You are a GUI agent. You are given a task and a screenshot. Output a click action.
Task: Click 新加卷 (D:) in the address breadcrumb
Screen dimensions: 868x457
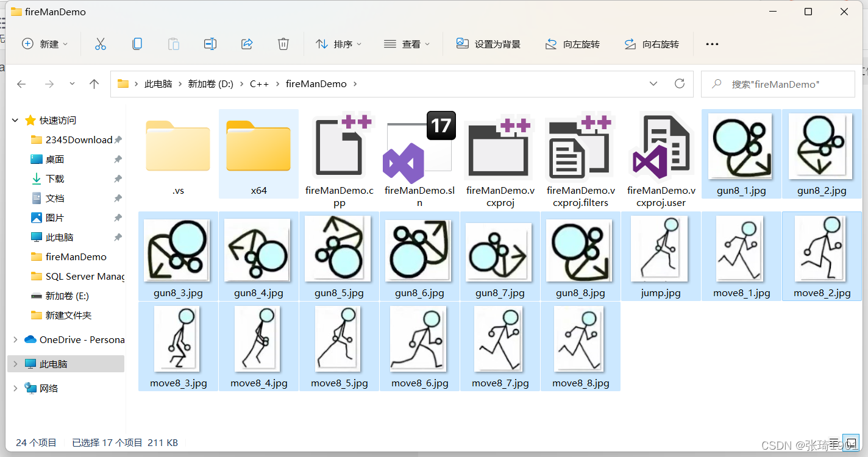pos(211,84)
